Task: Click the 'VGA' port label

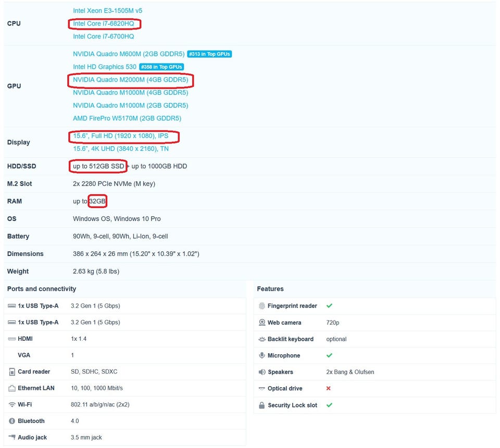Action: (24, 355)
